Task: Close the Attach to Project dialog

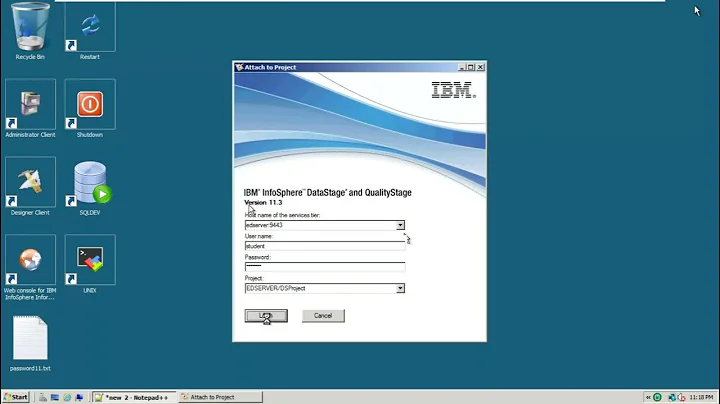Action: (x=480, y=67)
